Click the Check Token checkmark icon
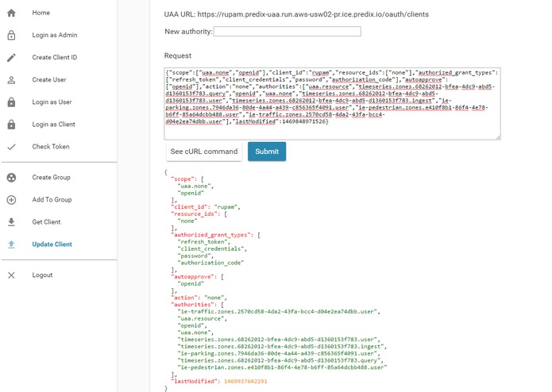This screenshot has width=552, height=392. coord(11,147)
